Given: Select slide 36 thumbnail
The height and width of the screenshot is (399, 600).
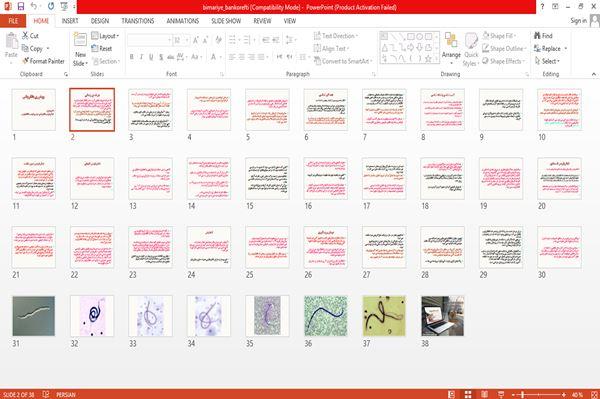Looking at the screenshot, I should [326, 316].
